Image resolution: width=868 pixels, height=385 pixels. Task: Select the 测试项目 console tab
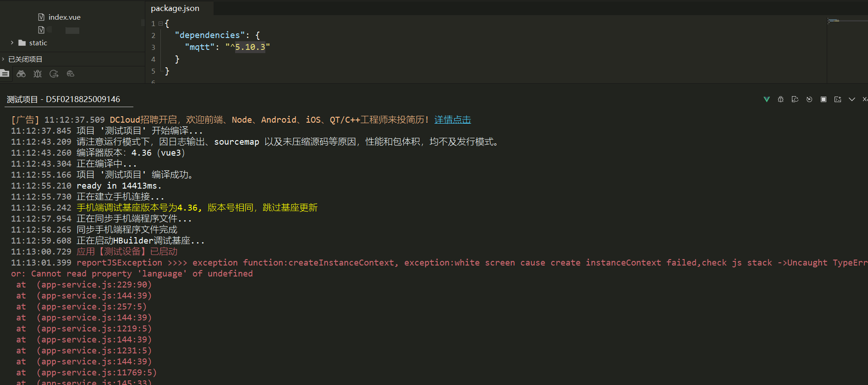point(63,99)
